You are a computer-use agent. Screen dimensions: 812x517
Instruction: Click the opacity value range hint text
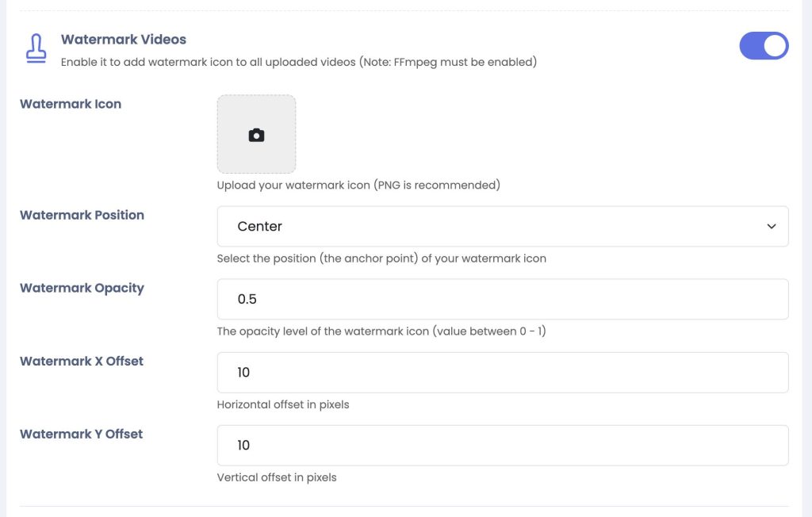[381, 331]
